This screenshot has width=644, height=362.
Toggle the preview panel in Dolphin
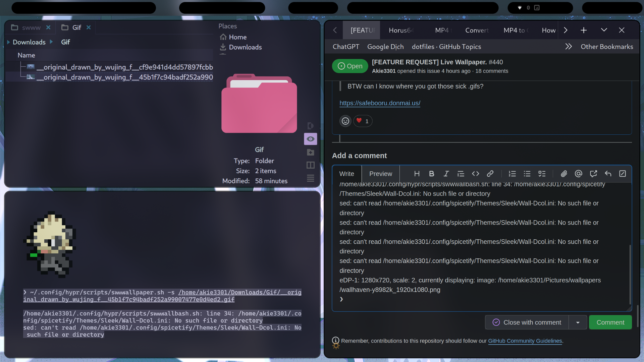[x=310, y=139]
